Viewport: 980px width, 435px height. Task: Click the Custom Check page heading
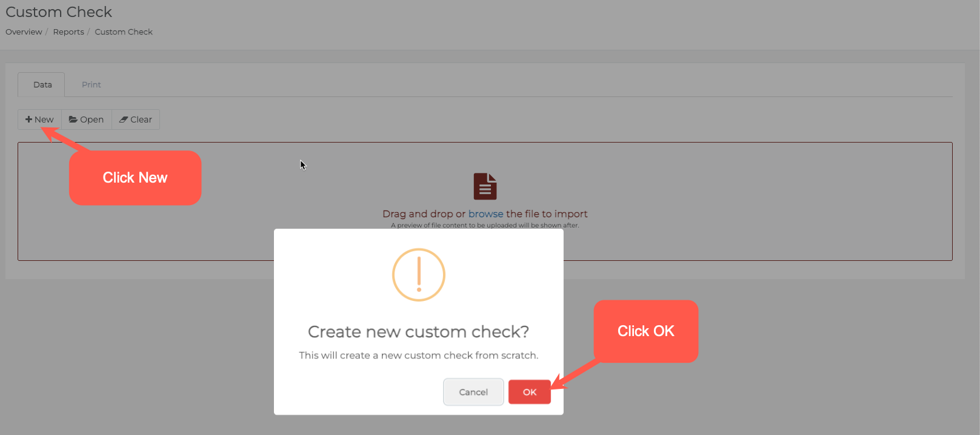click(x=59, y=12)
